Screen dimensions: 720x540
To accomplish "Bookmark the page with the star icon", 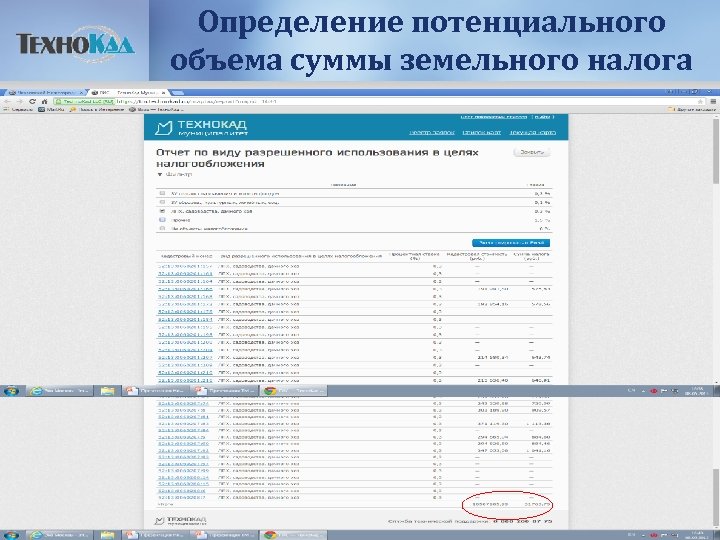I will 700,101.
